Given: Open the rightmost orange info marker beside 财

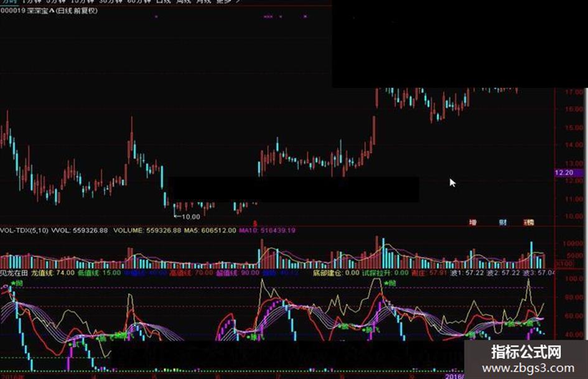Looking at the screenshot, I should click(x=529, y=222).
